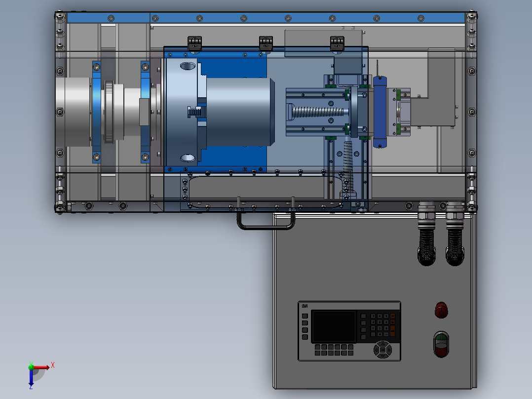The height and width of the screenshot is (399, 532).
Task: Select the toothed timing pulley on the spindle
Action: click(109, 112)
